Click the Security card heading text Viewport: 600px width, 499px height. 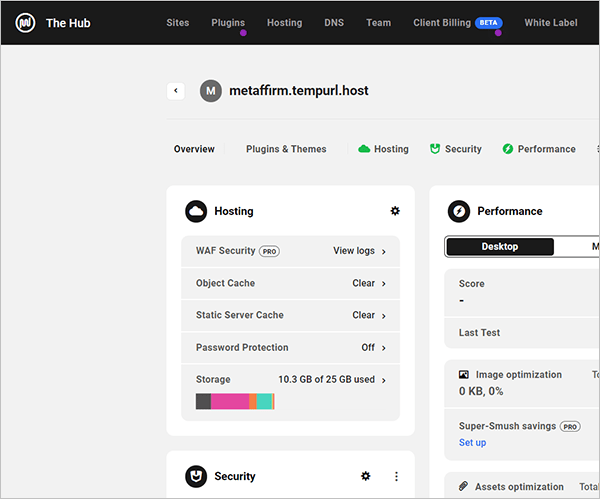click(235, 476)
